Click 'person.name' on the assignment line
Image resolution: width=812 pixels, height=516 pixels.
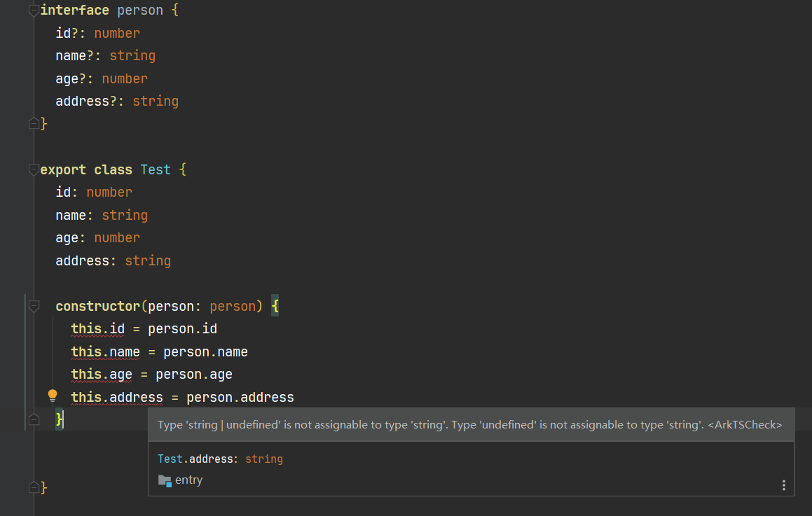(205, 352)
